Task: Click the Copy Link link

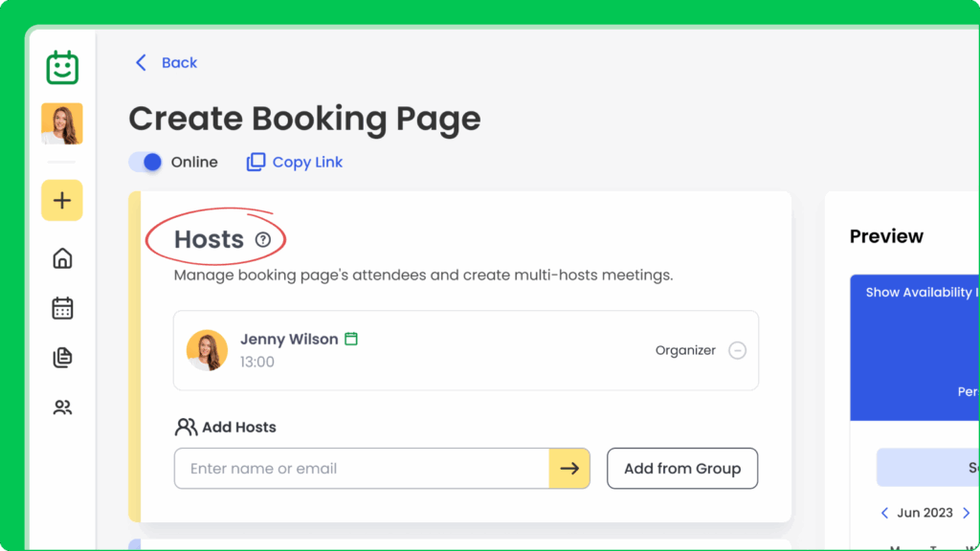Action: pos(295,163)
